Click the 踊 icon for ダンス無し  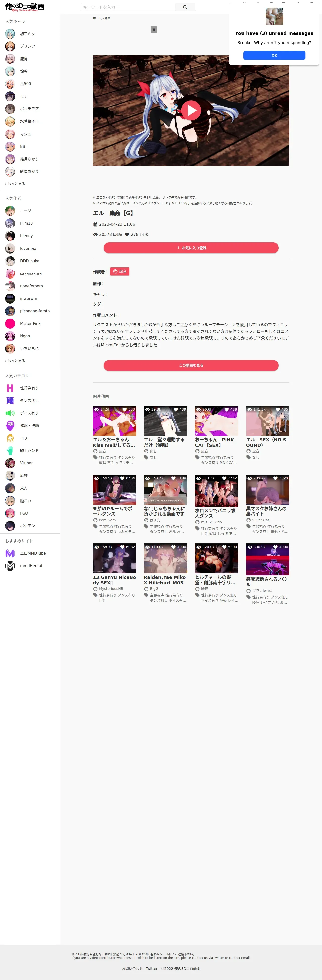pos(10,401)
